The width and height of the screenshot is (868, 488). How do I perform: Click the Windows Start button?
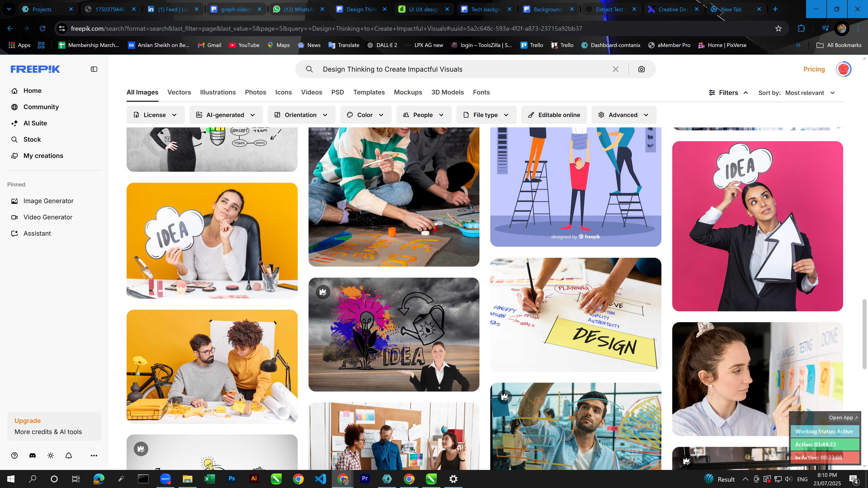[x=11, y=479]
